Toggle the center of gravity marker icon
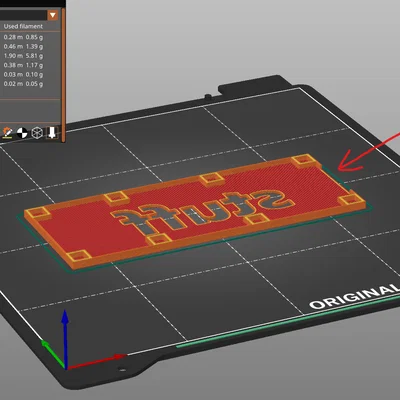The image size is (400, 400). click(22, 133)
